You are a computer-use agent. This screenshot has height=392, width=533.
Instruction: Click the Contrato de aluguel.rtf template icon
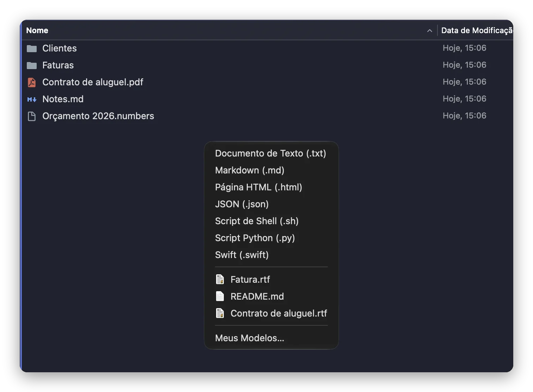(220, 313)
